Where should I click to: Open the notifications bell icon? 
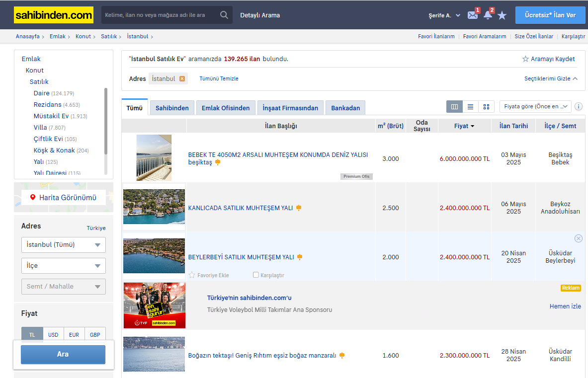pos(488,15)
